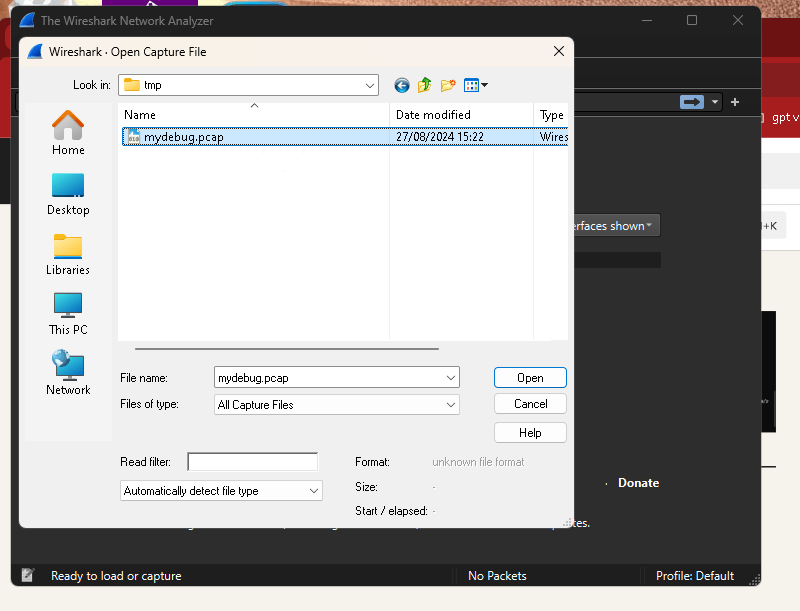
Task: Click No Packets in status bar
Action: tap(497, 576)
